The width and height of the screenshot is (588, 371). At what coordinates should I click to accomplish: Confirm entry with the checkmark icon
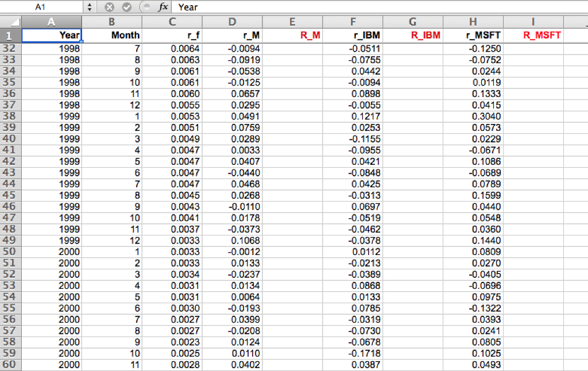coord(126,7)
